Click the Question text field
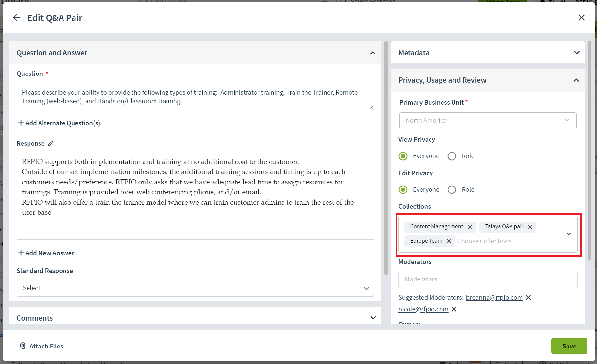 (x=195, y=97)
